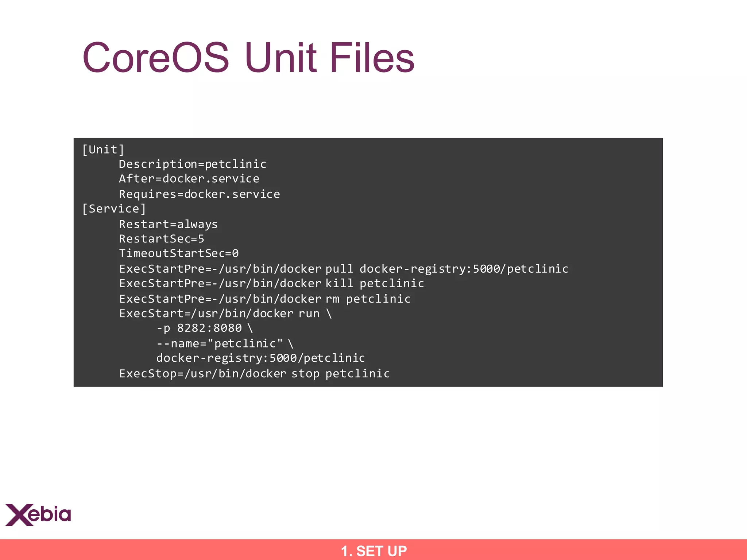Click the Restart=always line
The width and height of the screenshot is (747, 560).
click(x=168, y=224)
